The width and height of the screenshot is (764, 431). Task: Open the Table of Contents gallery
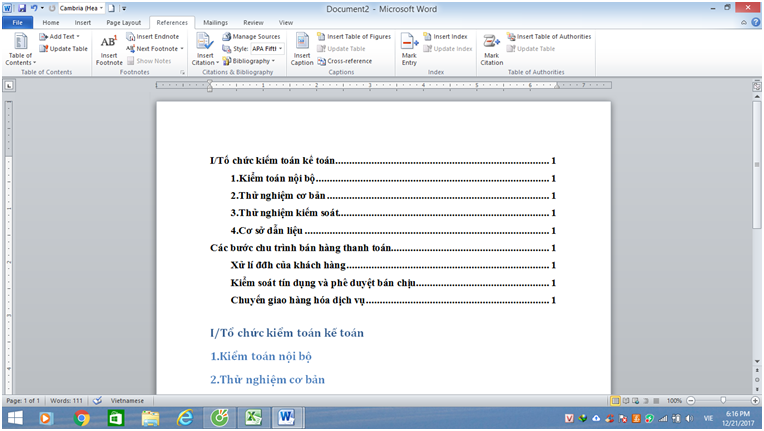coord(19,49)
